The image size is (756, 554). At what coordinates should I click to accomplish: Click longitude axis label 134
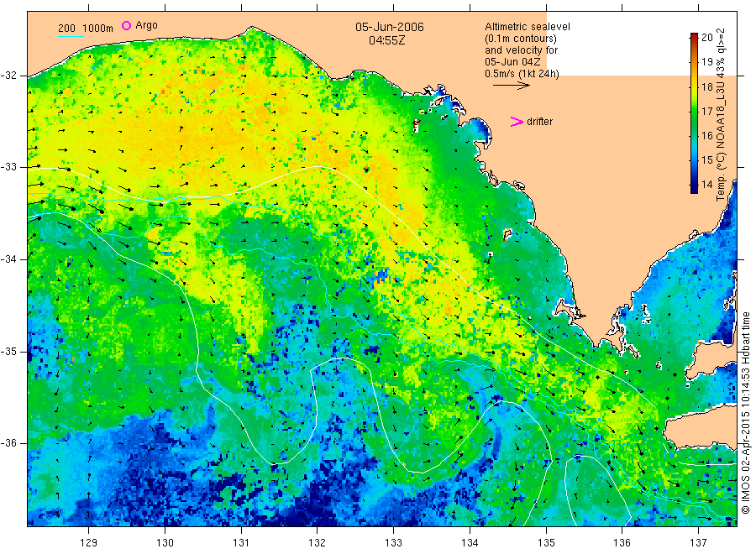470,543
